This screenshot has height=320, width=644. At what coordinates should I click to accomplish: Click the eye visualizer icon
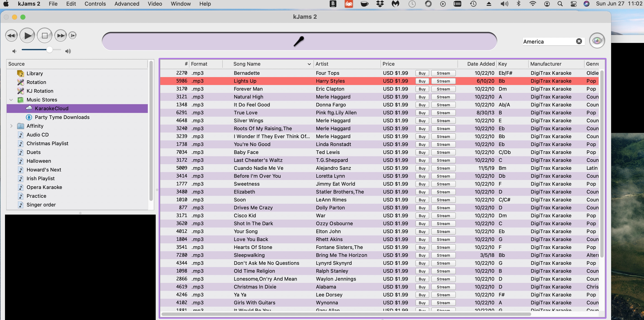pos(597,41)
